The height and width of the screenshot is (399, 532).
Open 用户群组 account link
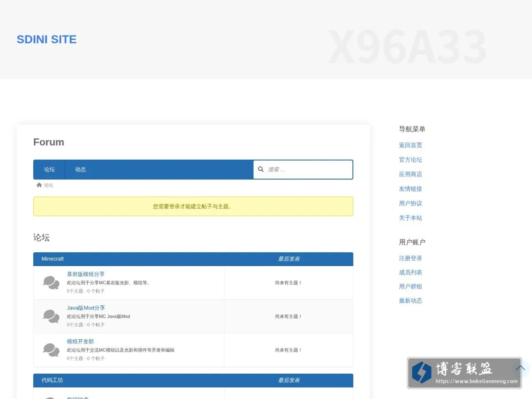tap(411, 286)
